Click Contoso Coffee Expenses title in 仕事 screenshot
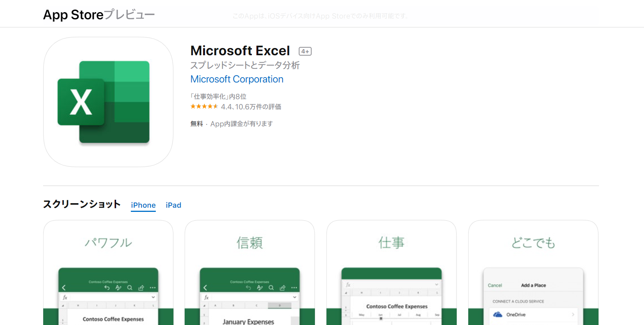Screen dimensions: 644x325 coord(397,306)
